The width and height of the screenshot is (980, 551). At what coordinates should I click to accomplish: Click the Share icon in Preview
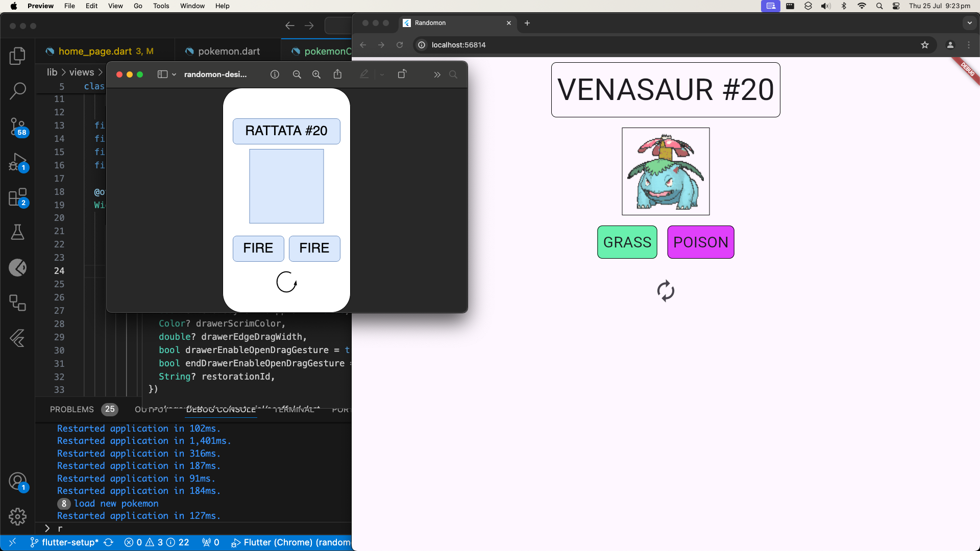pyautogui.click(x=337, y=74)
